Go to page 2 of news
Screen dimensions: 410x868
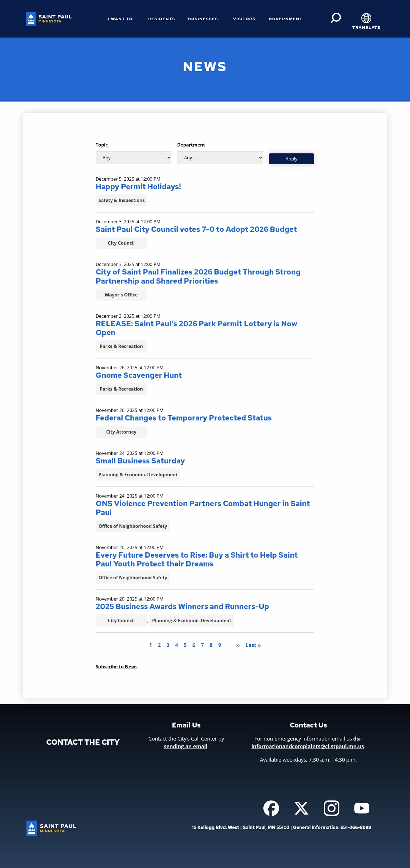click(x=159, y=645)
